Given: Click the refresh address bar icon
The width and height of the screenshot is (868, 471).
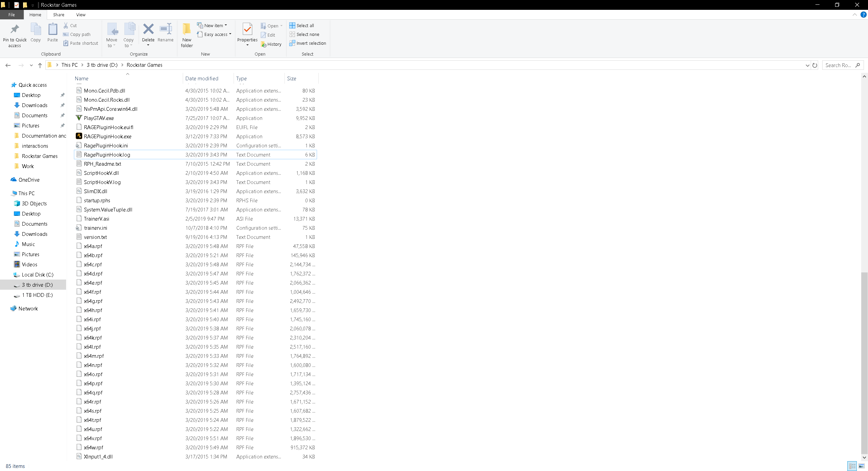Looking at the screenshot, I should pos(815,65).
